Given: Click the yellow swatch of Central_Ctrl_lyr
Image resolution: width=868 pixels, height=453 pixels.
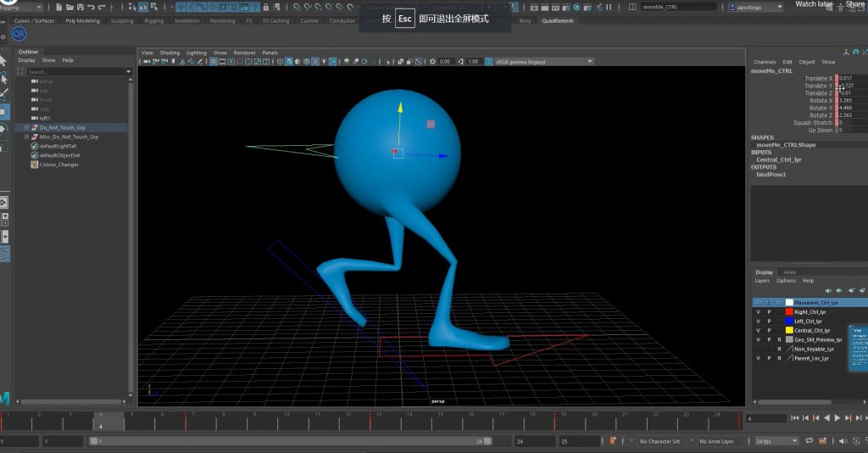Looking at the screenshot, I should (x=789, y=331).
